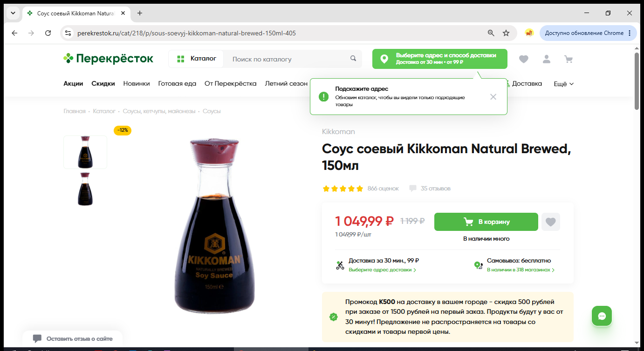Viewport: 644px width, 351px height.
Task: Open favorites heart icon in header
Action: point(524,59)
